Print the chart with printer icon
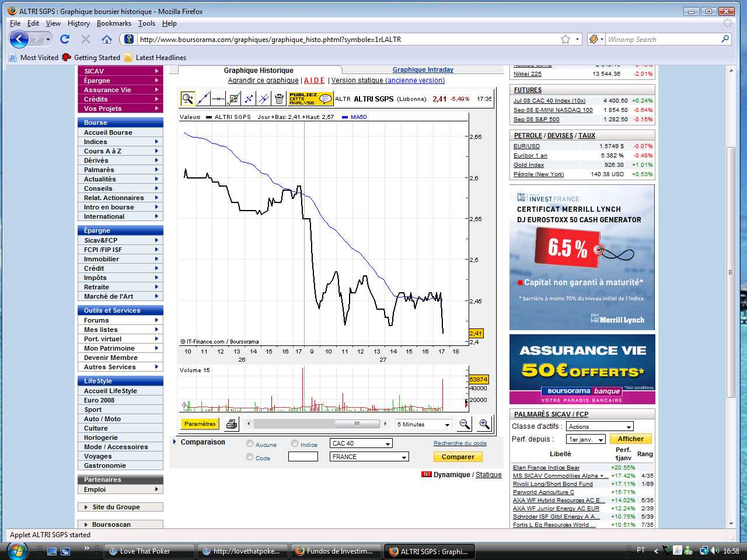Image resolution: width=747 pixels, height=560 pixels. (x=232, y=424)
